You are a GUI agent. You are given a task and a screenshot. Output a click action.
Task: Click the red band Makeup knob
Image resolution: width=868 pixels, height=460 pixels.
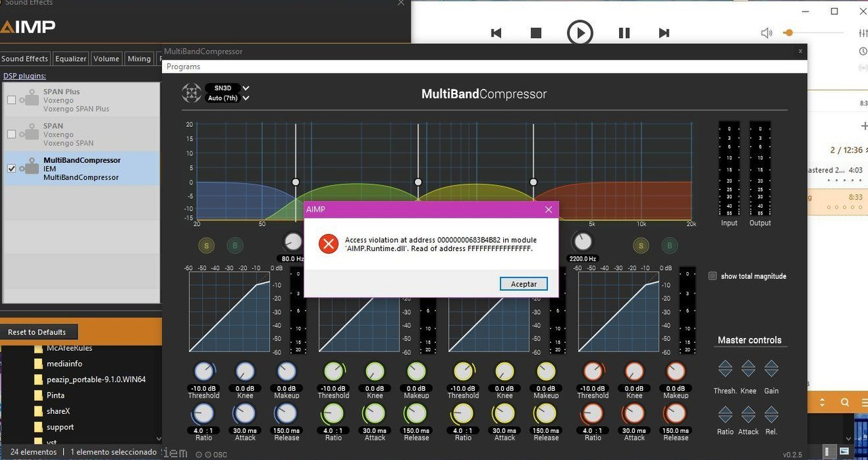coord(675,371)
